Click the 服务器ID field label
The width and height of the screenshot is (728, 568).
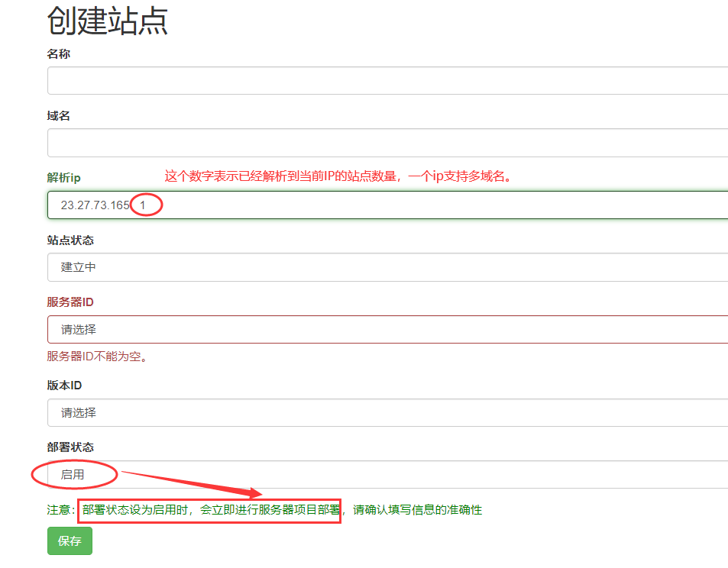pos(70,302)
